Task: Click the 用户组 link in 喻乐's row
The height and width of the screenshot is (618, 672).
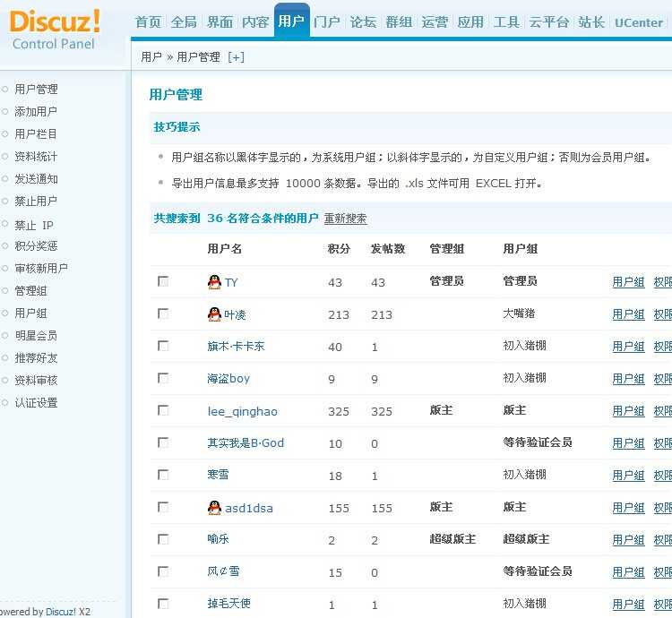Action: (628, 539)
